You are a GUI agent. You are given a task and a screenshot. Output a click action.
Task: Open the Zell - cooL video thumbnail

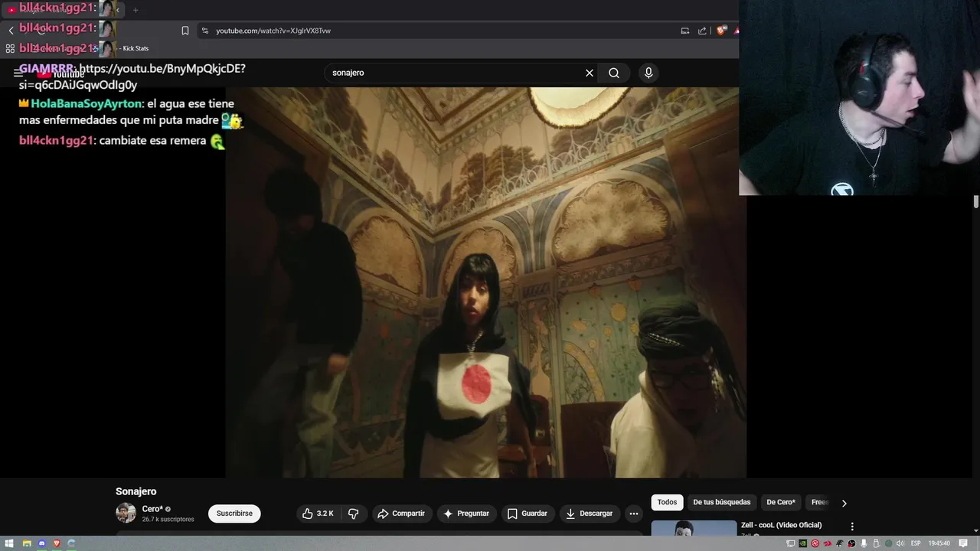694,529
